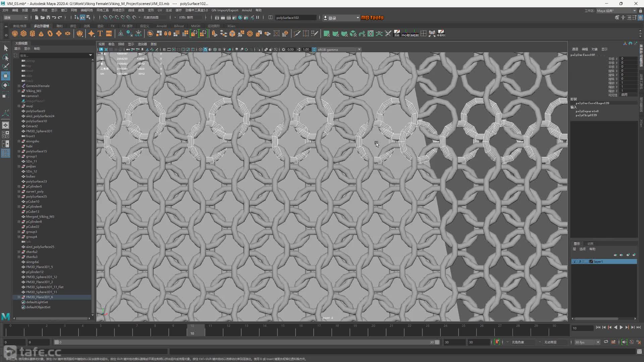This screenshot has height=362, width=644.
Task: Toggle the Outliner icon in the left toolbox
Action: click(6, 153)
